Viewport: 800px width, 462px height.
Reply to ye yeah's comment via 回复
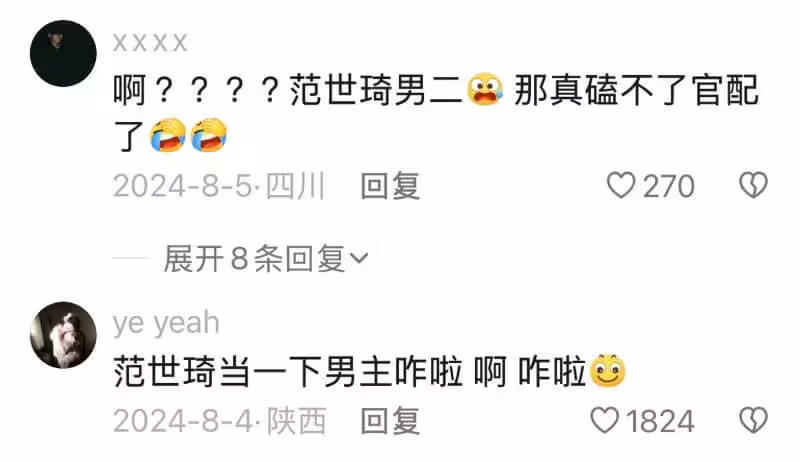tap(390, 421)
